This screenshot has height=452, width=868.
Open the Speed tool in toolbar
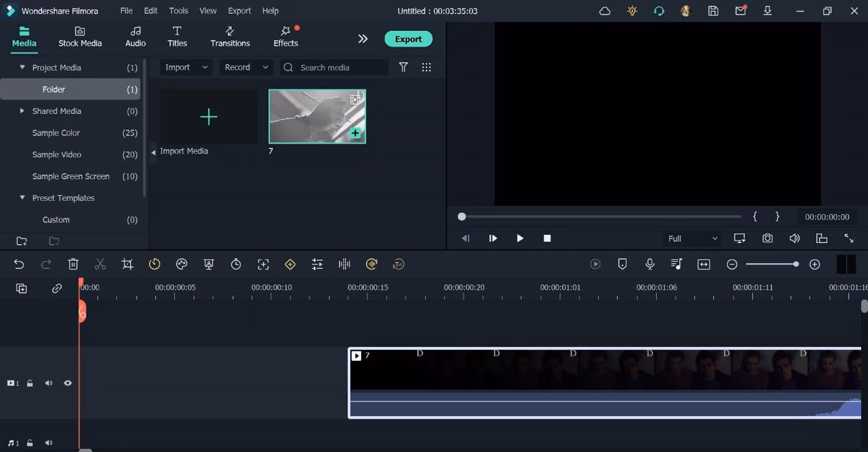click(155, 264)
